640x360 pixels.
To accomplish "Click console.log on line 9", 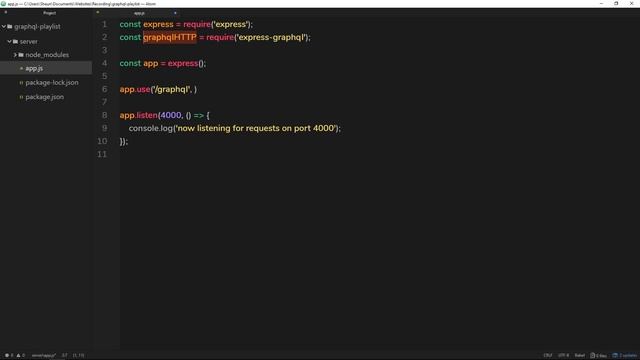I will click(x=151, y=129).
